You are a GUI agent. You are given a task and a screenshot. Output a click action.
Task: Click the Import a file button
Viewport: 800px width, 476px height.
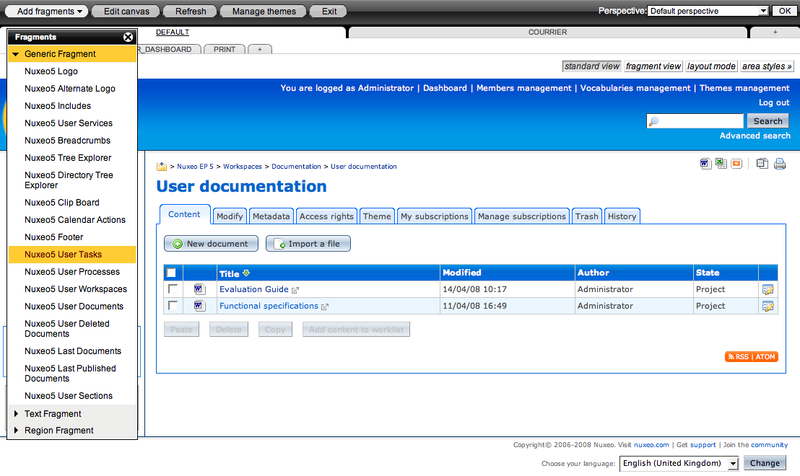(308, 244)
